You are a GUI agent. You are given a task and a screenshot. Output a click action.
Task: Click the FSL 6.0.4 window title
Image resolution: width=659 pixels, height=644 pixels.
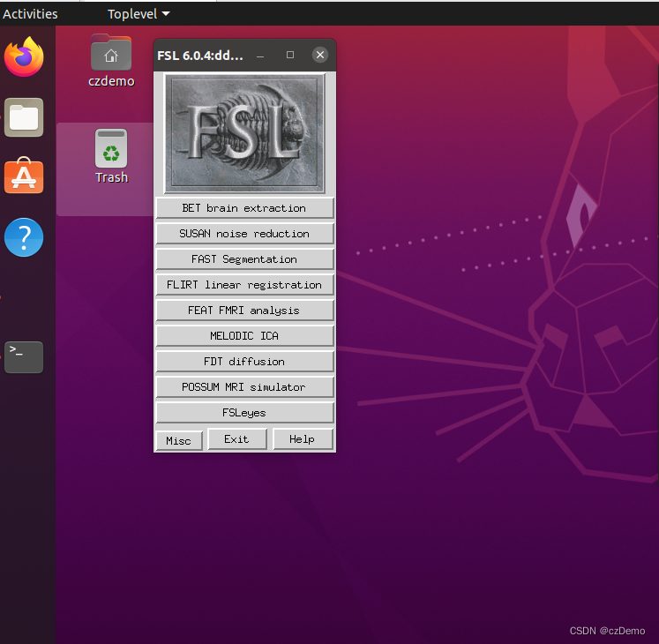click(200, 56)
